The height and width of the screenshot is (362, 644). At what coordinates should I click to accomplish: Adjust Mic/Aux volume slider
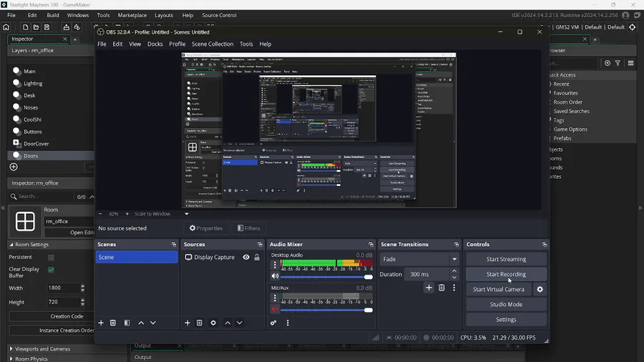coord(326,310)
